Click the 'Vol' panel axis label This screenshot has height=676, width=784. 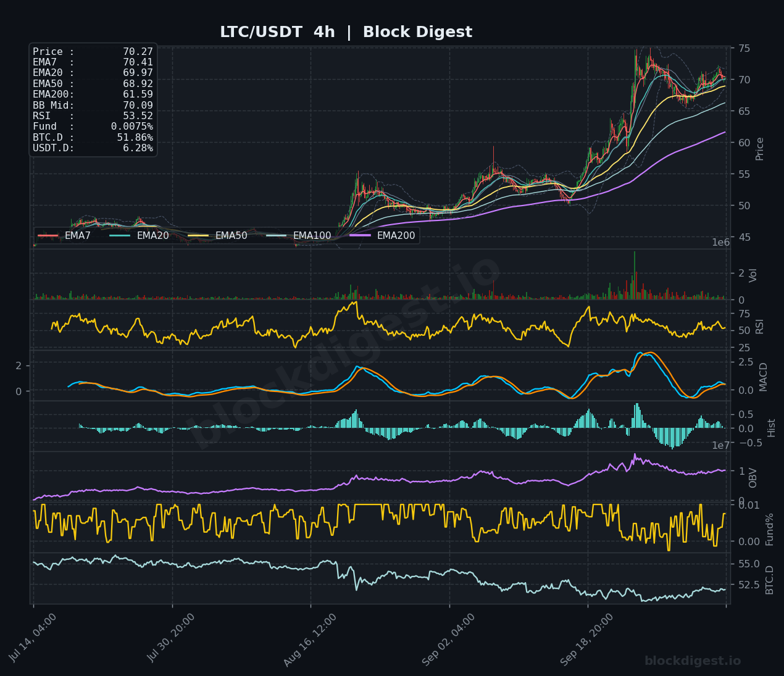753,275
